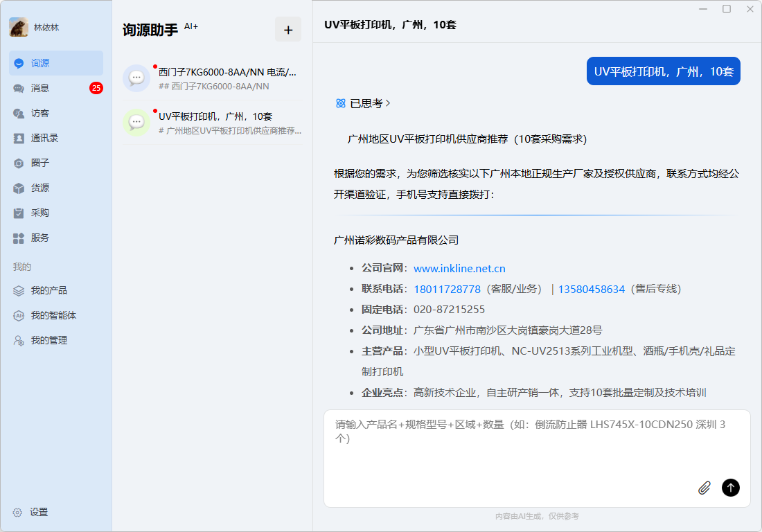
Task: Click the 我的管理 person icon
Action: coord(19,341)
